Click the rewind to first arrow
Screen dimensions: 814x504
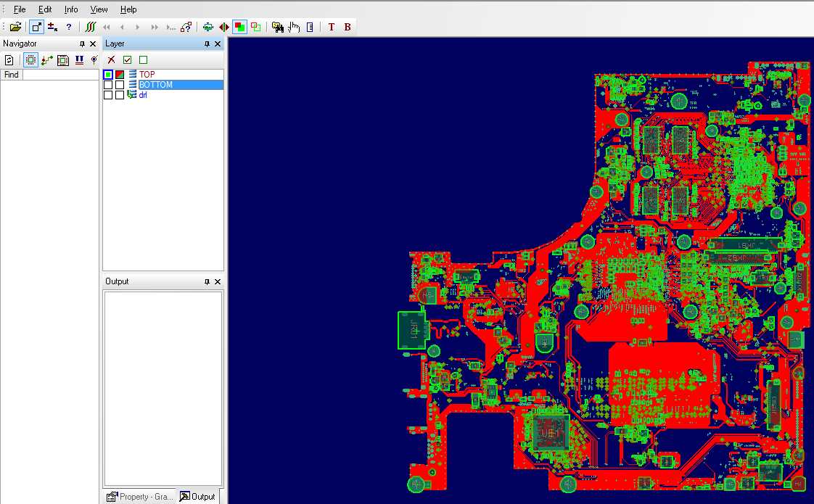(x=107, y=27)
